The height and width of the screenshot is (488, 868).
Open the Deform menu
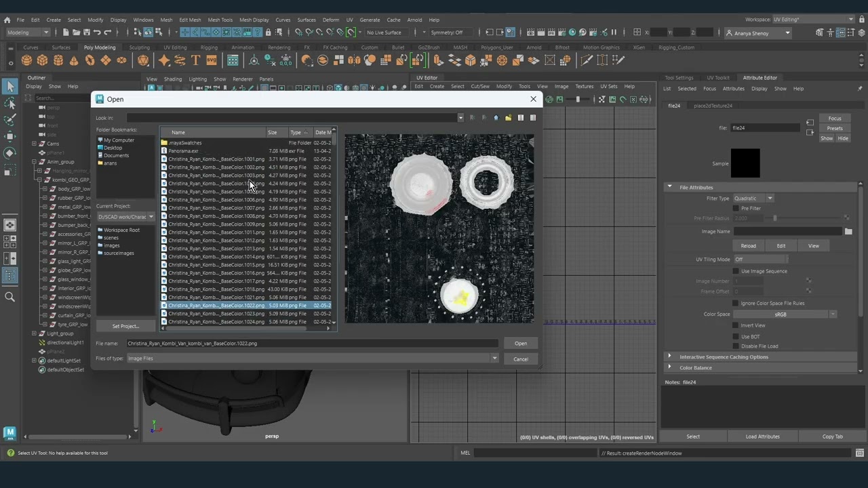click(331, 20)
